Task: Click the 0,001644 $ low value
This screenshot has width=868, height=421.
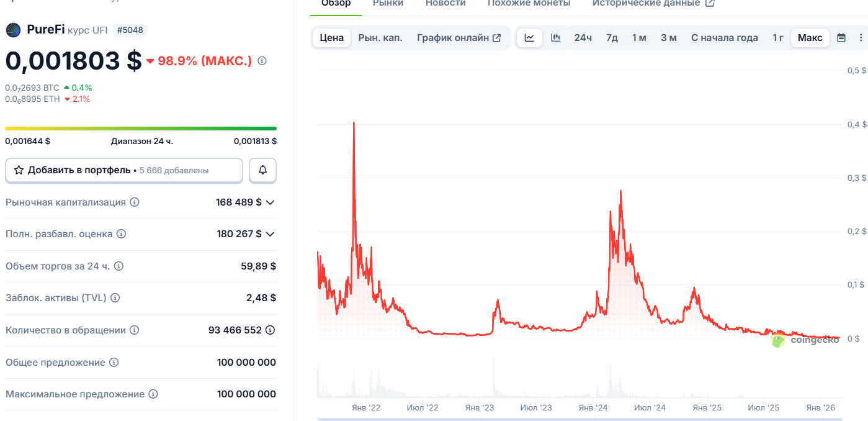Action: 28,141
